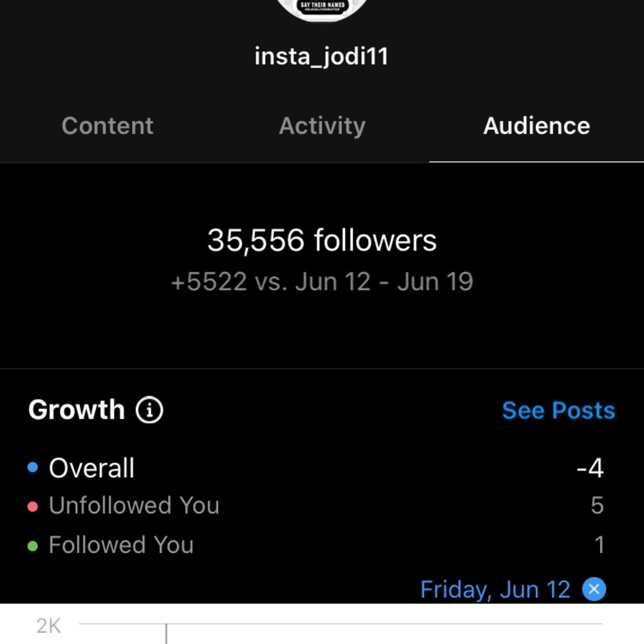Toggle the Overall growth metric row
The image size is (644, 644).
point(91,468)
